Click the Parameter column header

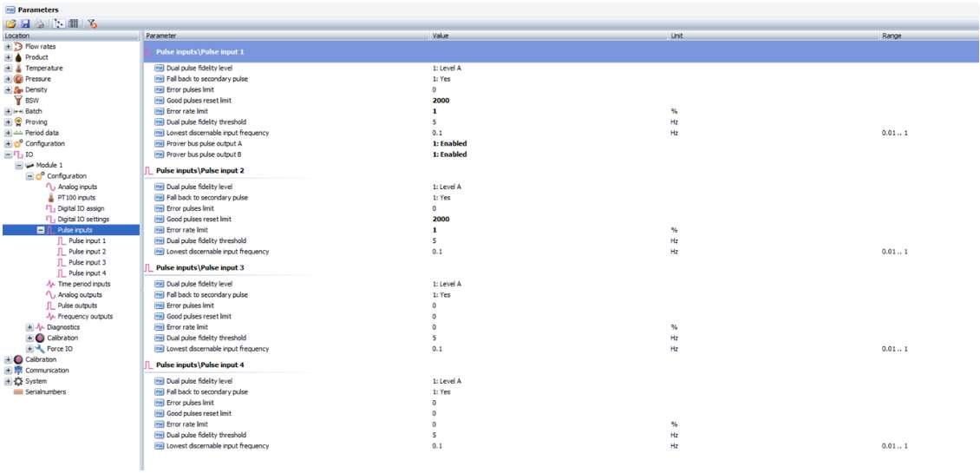(287, 36)
